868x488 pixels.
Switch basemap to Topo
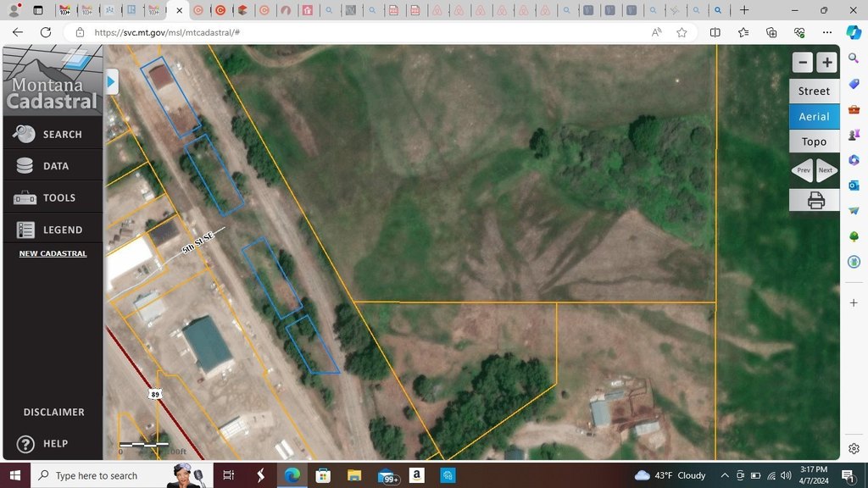(x=814, y=141)
